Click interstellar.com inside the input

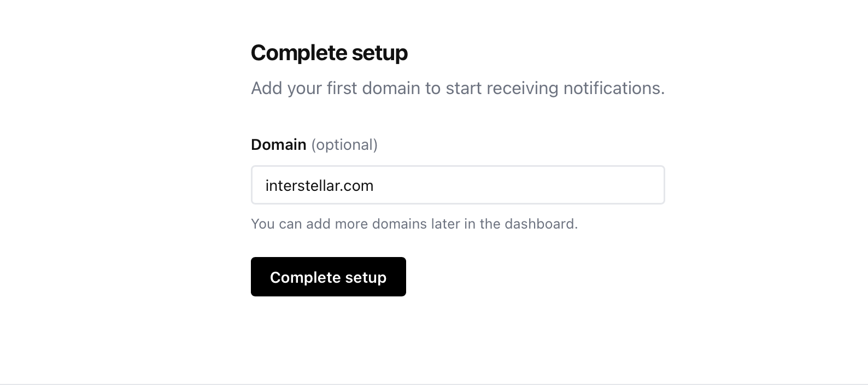[319, 185]
